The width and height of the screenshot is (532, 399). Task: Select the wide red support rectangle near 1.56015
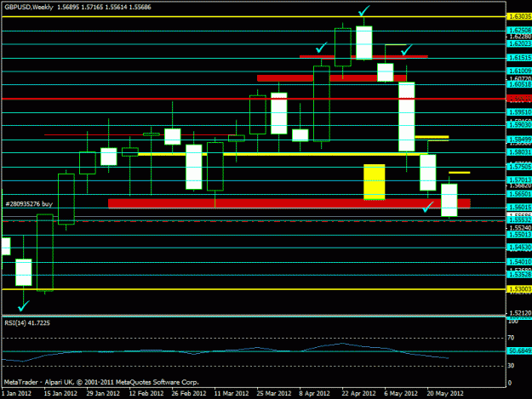point(289,203)
